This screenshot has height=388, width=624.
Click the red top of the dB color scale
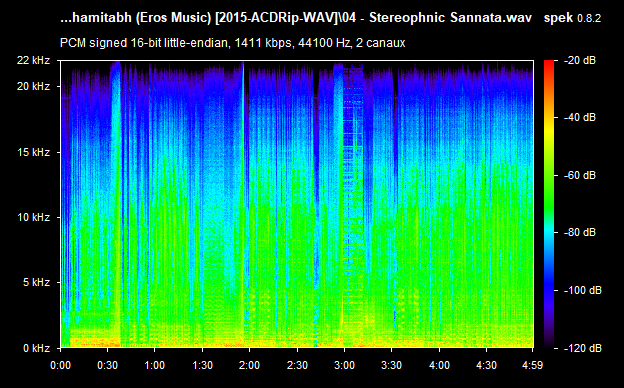pyautogui.click(x=549, y=64)
